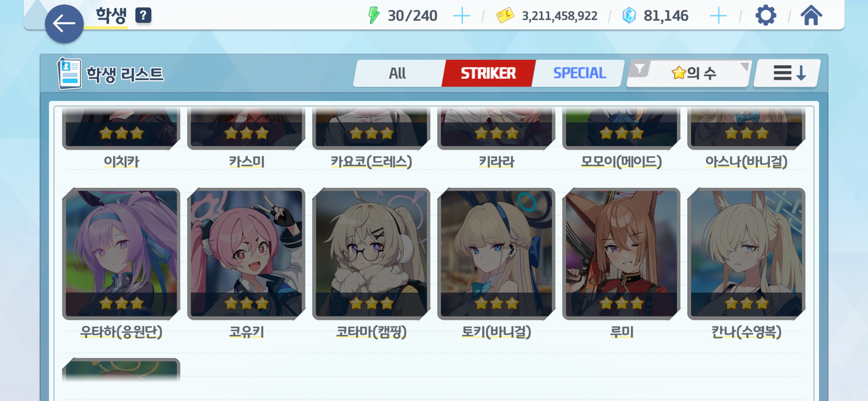Viewport: 868px width, 401px height.
Task: Add energy with the plus beside 30/240
Action: click(x=462, y=16)
